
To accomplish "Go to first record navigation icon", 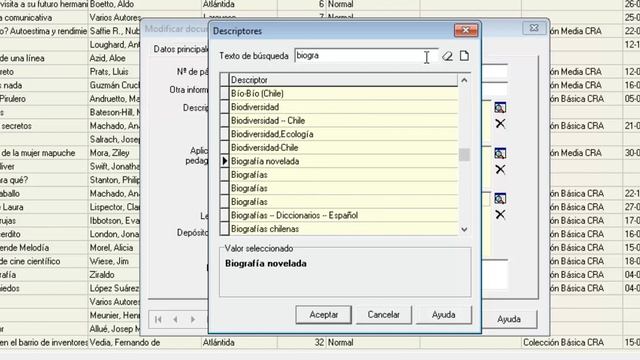I will [158, 319].
